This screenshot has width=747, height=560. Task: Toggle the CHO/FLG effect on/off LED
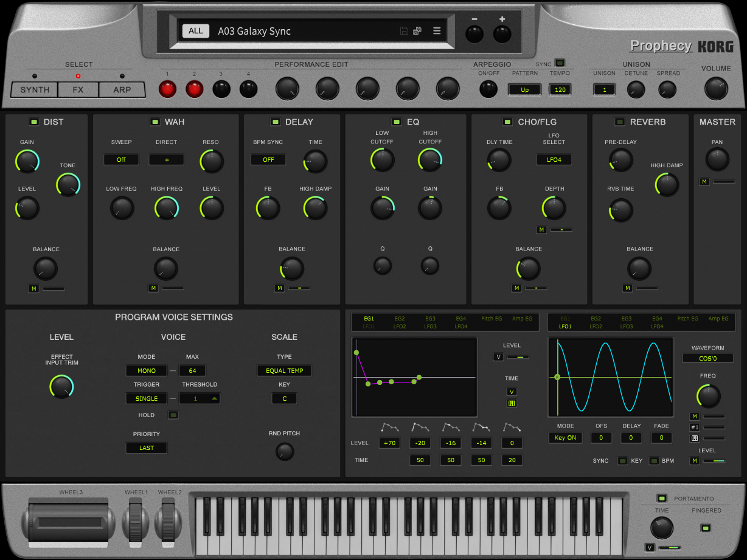(x=507, y=122)
